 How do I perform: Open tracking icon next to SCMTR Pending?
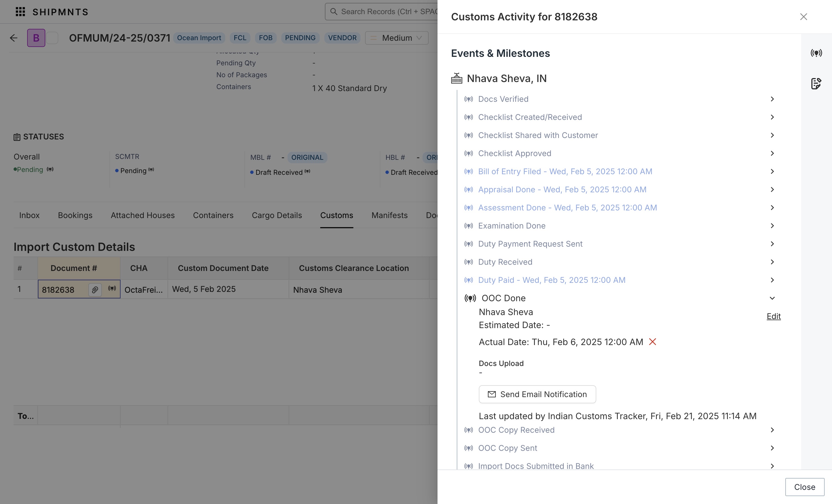[151, 169]
